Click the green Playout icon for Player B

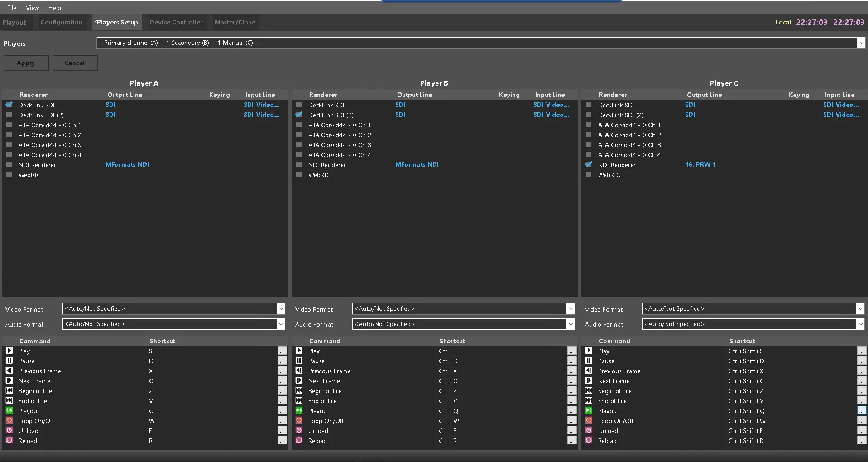coord(299,410)
